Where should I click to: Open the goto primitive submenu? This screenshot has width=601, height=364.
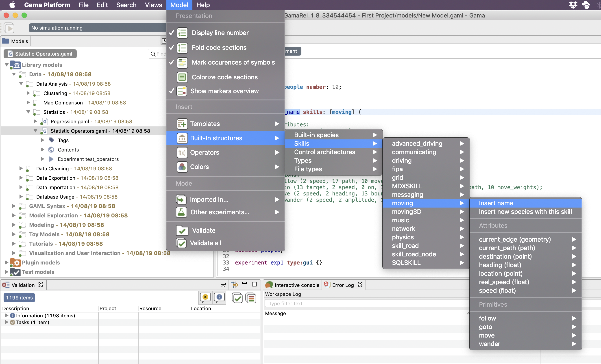(x=525, y=327)
